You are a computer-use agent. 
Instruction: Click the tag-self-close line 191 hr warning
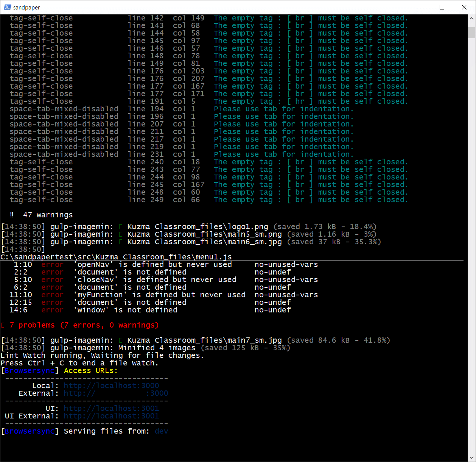coord(209,101)
